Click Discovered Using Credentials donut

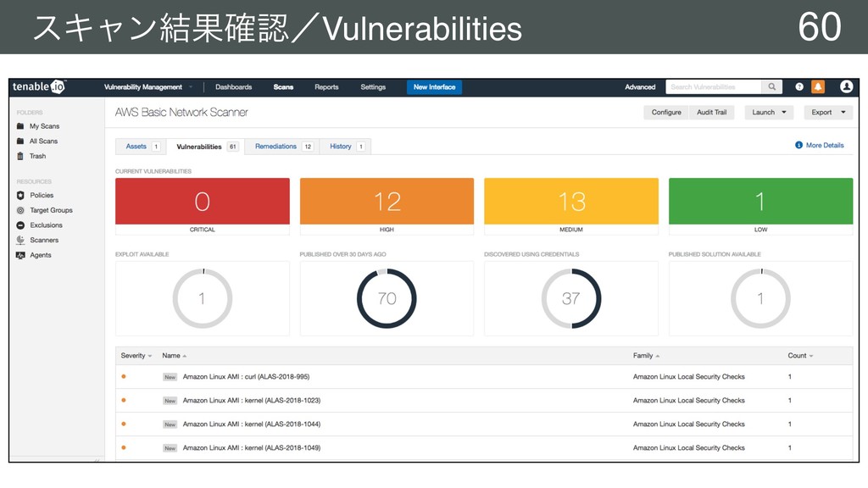pyautogui.click(x=571, y=299)
